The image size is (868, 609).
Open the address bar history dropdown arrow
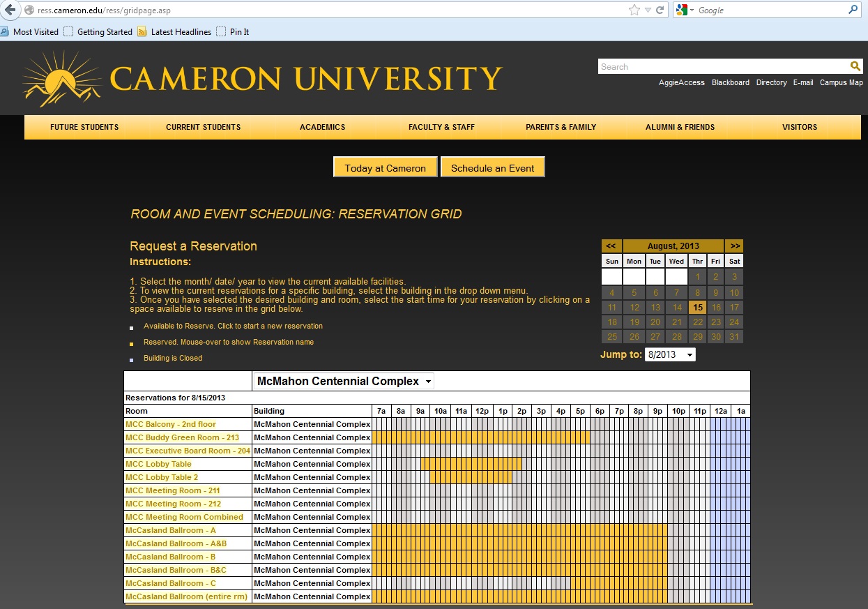[x=648, y=10]
